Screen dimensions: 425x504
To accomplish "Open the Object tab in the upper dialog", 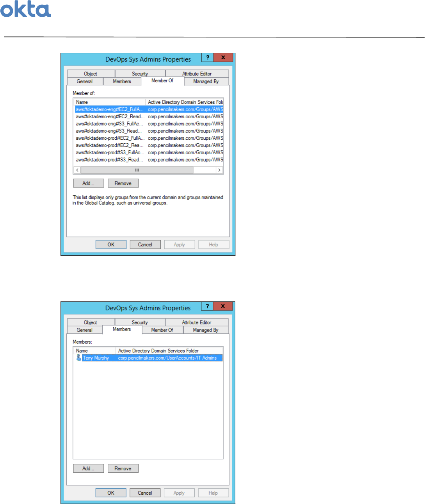I will point(91,73).
